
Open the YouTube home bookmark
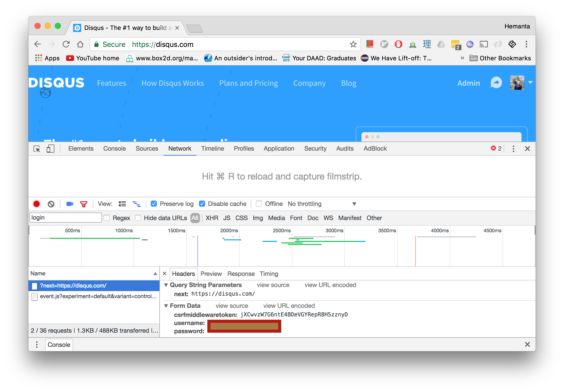click(x=92, y=58)
